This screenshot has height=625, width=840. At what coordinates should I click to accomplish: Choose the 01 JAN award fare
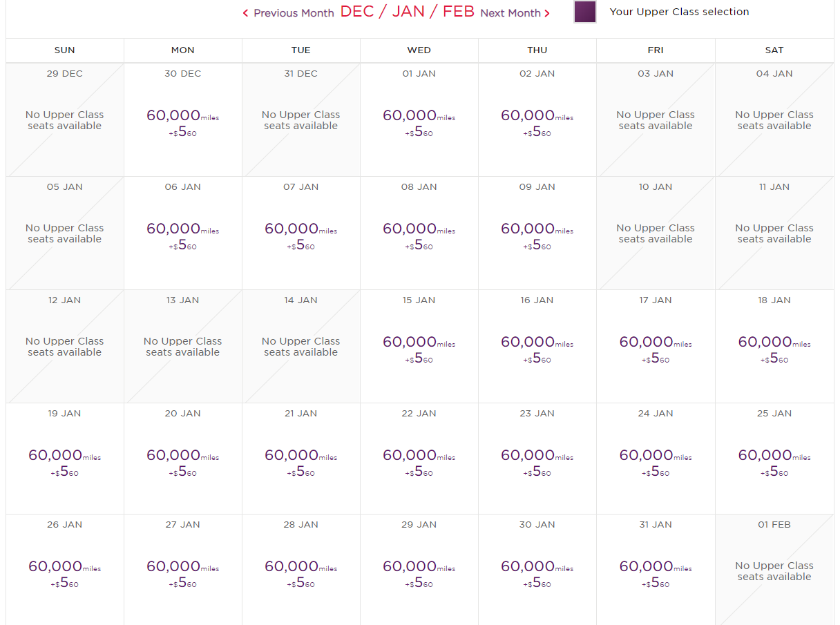[419, 122]
